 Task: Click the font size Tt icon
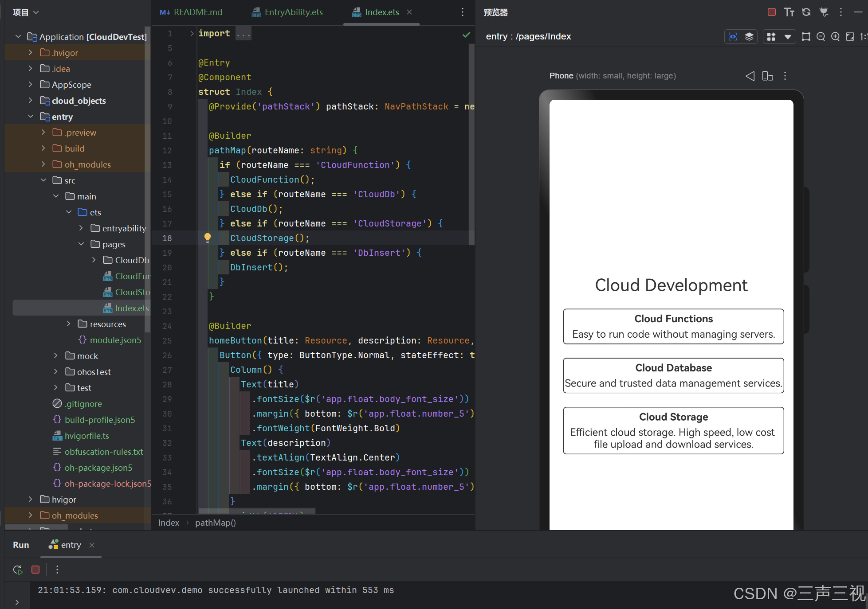click(789, 12)
